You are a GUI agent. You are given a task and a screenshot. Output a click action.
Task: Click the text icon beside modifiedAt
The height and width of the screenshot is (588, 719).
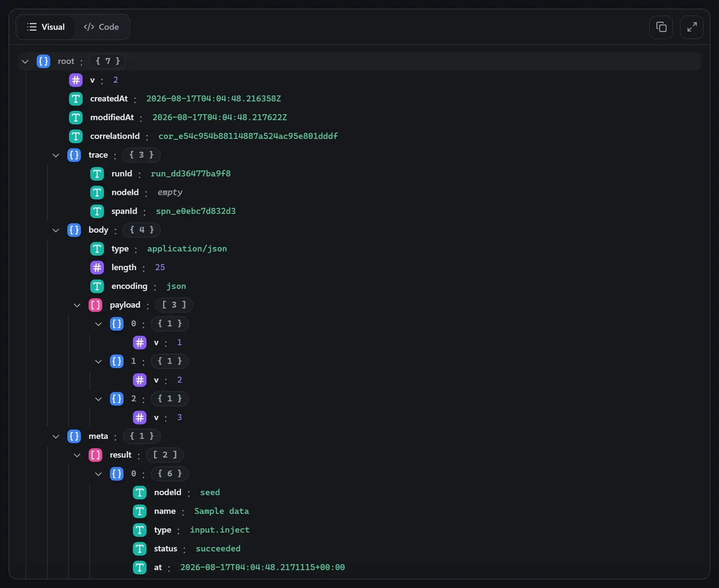(x=76, y=118)
